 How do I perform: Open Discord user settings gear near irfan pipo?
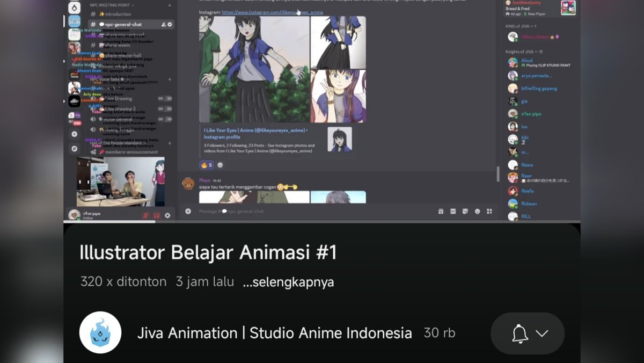(167, 215)
